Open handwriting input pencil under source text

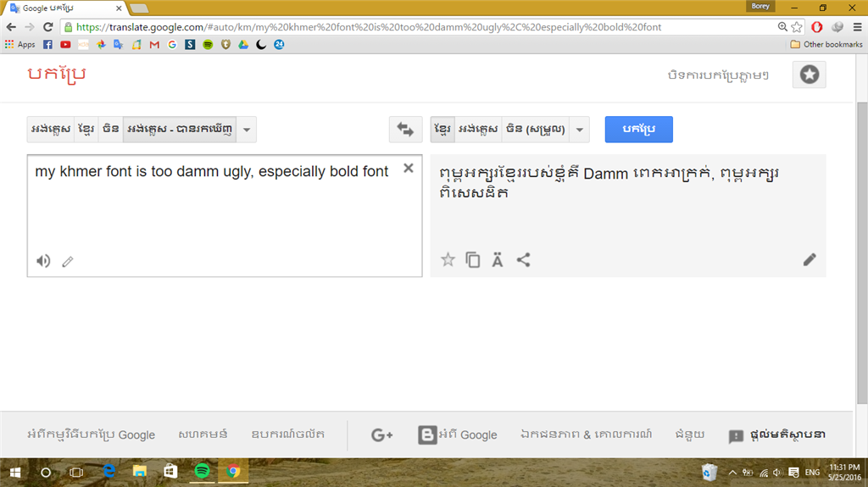tap(68, 261)
